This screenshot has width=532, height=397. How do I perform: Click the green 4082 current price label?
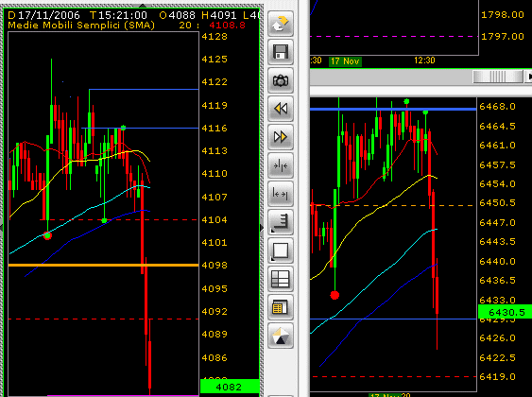pos(230,387)
